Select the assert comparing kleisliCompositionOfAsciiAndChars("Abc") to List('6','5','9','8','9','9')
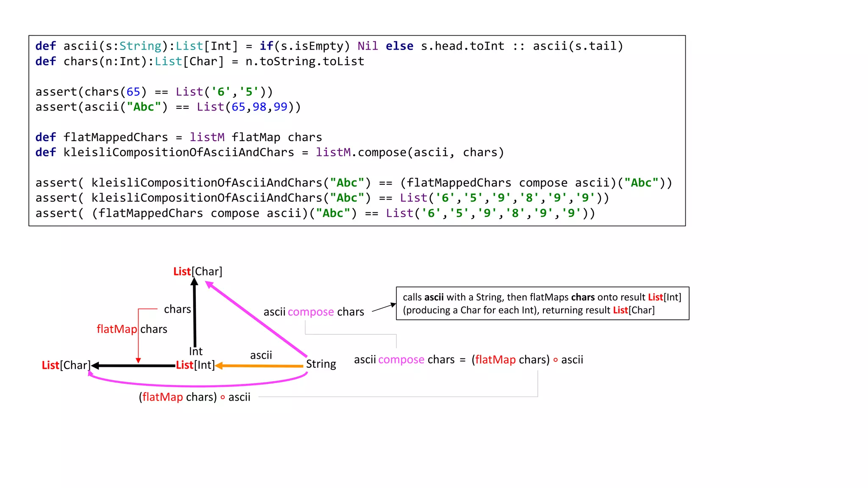Image resolution: width=868 pixels, height=488 pixels. [323, 198]
